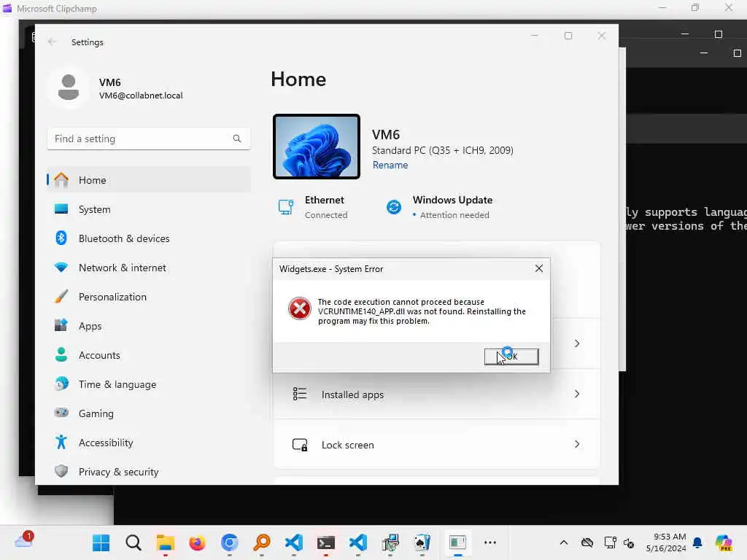The height and width of the screenshot is (560, 747).
Task: Click the network tray icon
Action: (610, 542)
